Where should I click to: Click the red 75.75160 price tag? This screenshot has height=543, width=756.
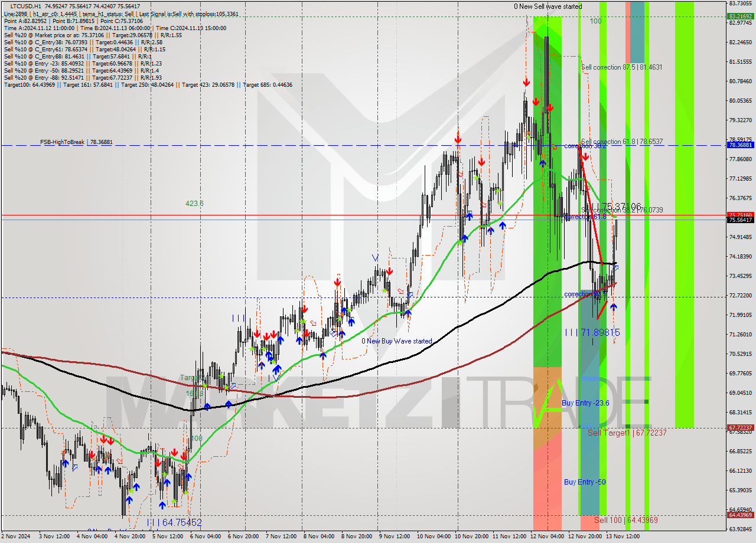(x=740, y=215)
